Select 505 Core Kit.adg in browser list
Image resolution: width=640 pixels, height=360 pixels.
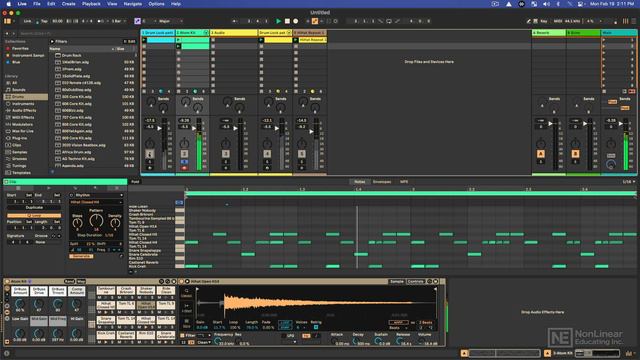pyautogui.click(x=93, y=97)
